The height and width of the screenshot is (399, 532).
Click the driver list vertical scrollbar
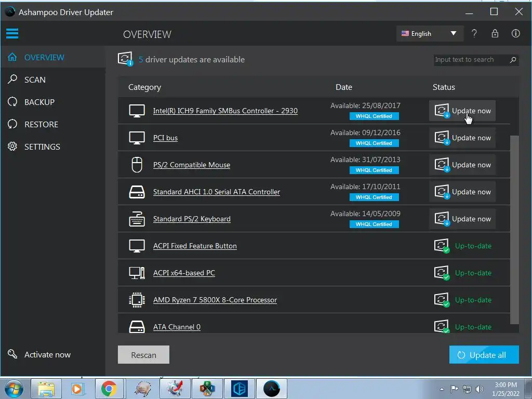tap(514, 230)
